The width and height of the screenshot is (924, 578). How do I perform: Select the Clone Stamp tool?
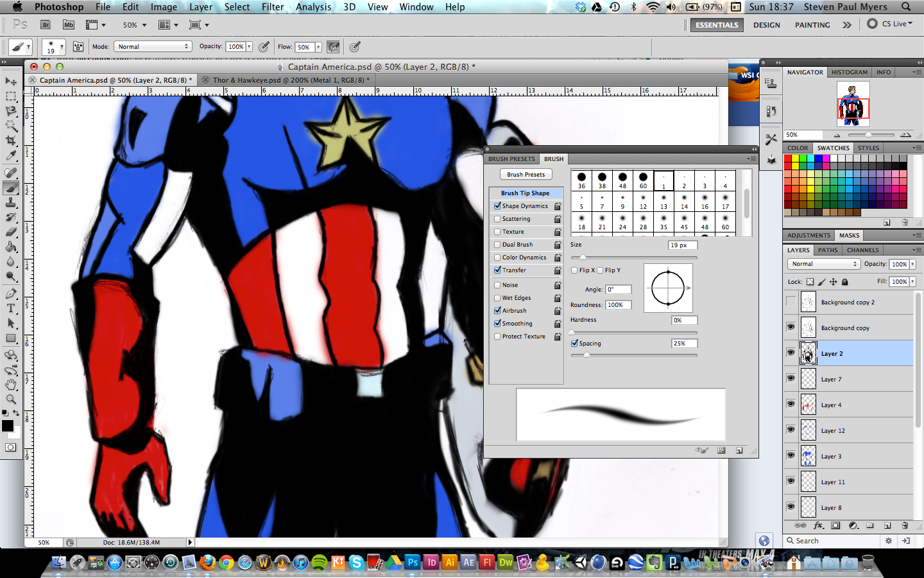click(x=11, y=202)
